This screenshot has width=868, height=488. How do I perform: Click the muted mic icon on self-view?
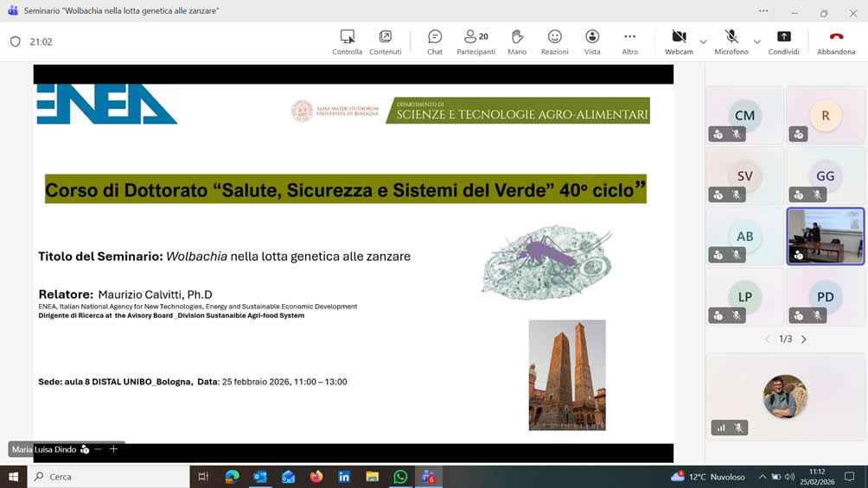click(x=738, y=428)
